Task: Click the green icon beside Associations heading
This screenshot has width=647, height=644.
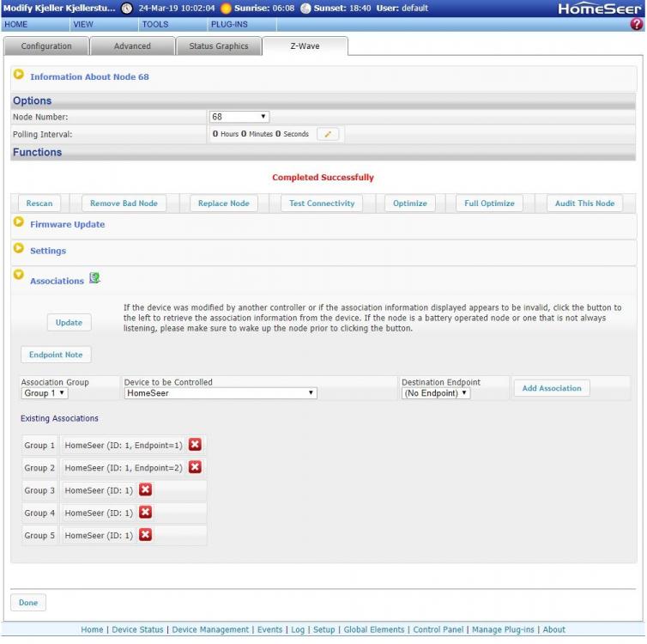Action: (95, 278)
